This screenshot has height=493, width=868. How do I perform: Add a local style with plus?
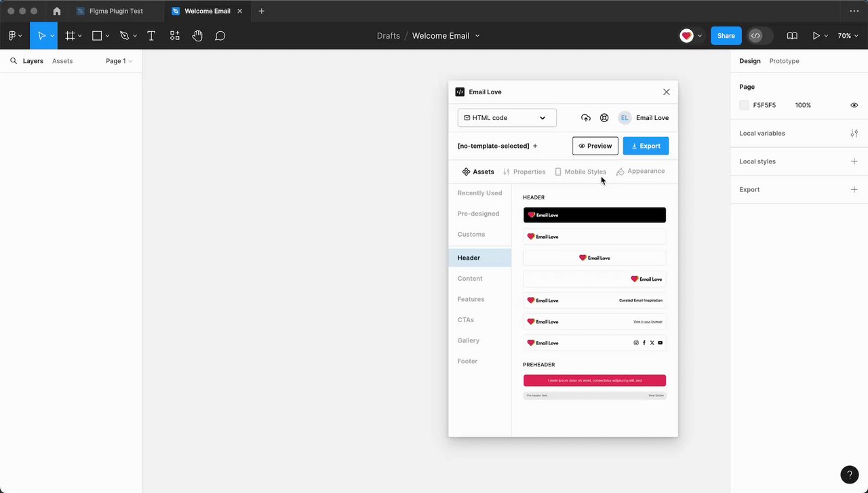854,161
